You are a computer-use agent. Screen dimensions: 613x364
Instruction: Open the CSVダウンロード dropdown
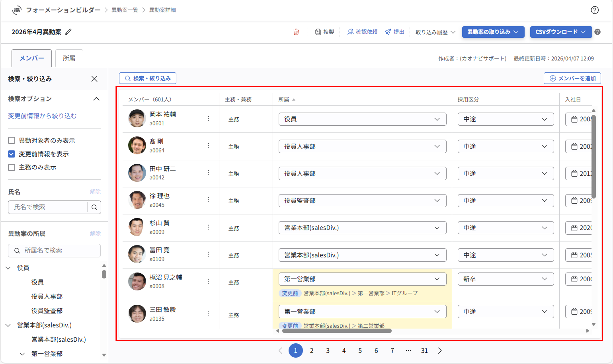[x=561, y=32]
